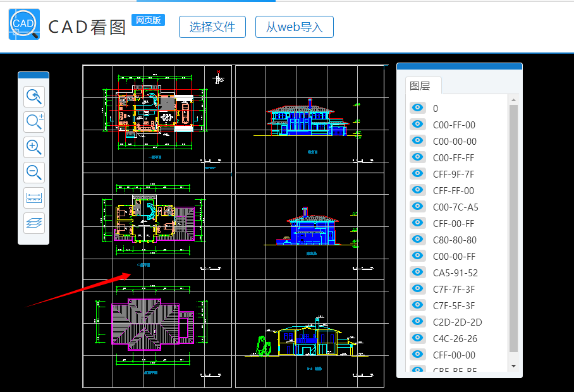Hide the CA5-91-52 layer
The height and width of the screenshot is (392, 574).
tap(417, 273)
